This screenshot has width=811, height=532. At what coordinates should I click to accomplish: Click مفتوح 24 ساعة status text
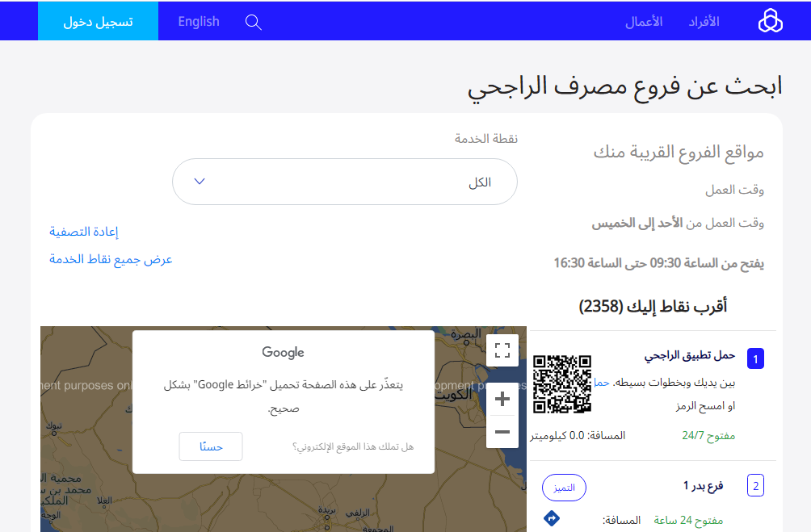click(688, 520)
